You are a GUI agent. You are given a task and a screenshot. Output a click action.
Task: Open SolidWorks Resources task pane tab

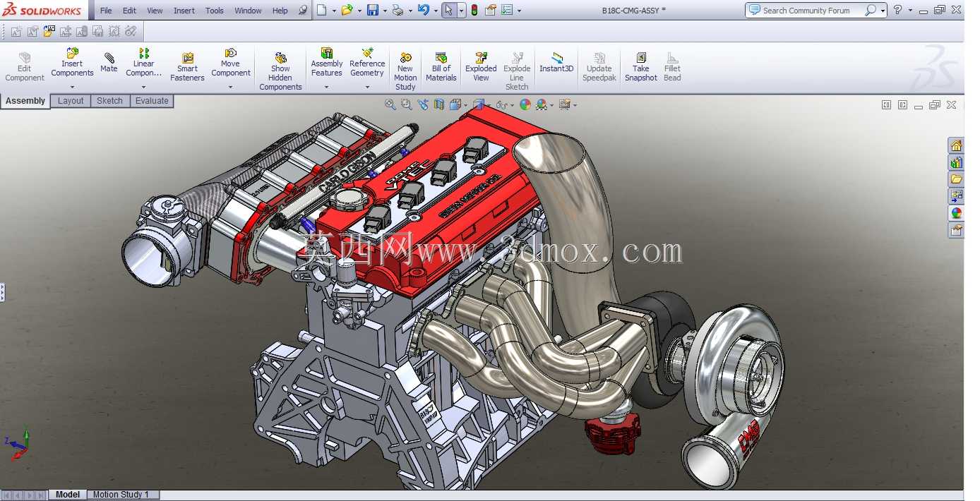956,145
